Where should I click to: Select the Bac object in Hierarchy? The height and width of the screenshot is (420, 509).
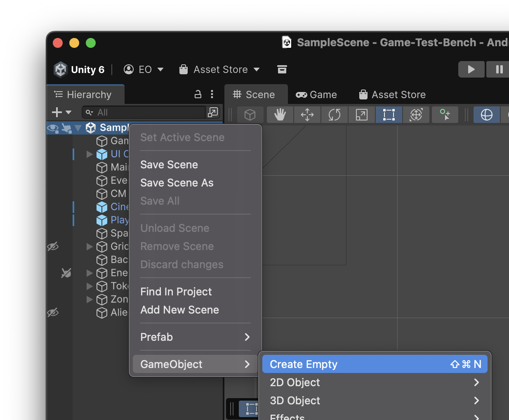[x=119, y=260]
